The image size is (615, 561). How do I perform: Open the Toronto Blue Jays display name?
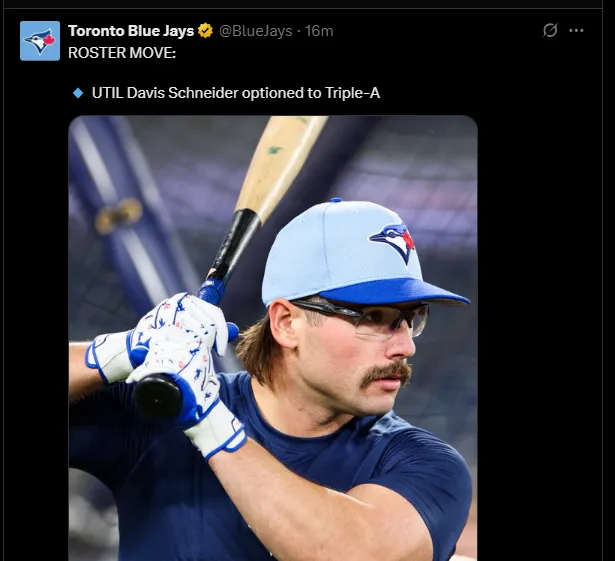131,31
